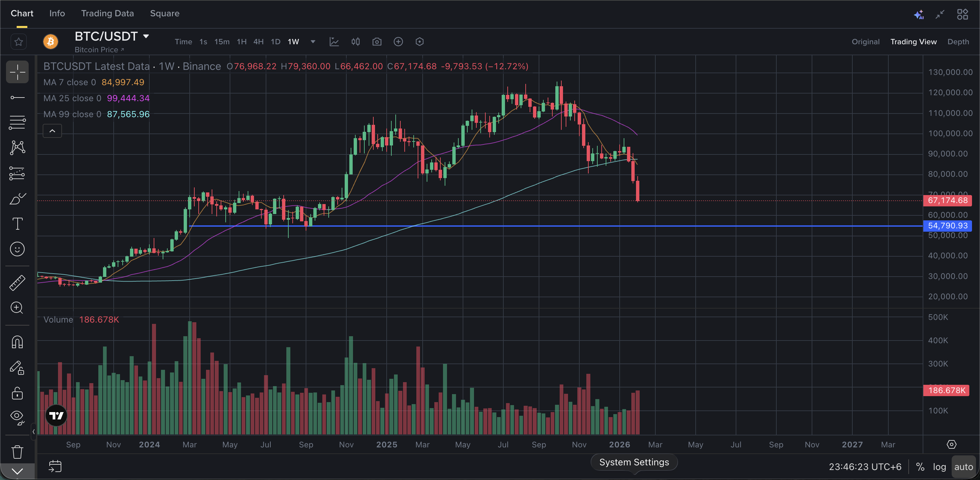Viewport: 980px width, 480px height.
Task: Add BTC/USDT to favorites star
Action: (x=19, y=42)
